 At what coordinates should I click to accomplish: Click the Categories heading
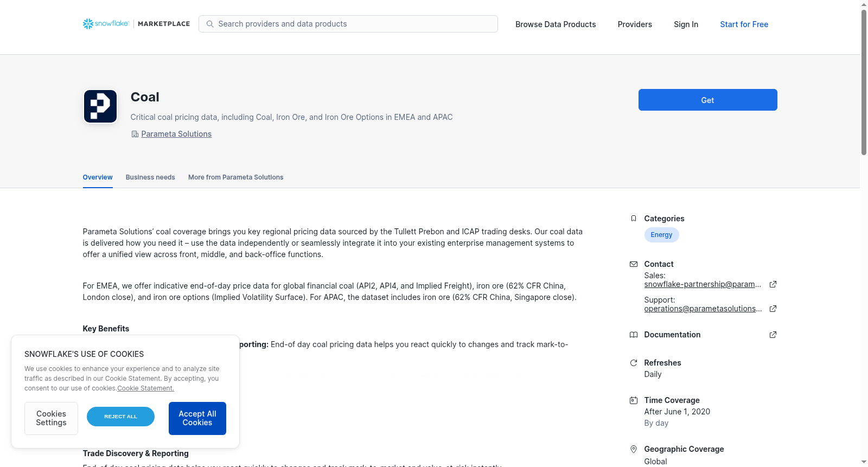(x=664, y=219)
